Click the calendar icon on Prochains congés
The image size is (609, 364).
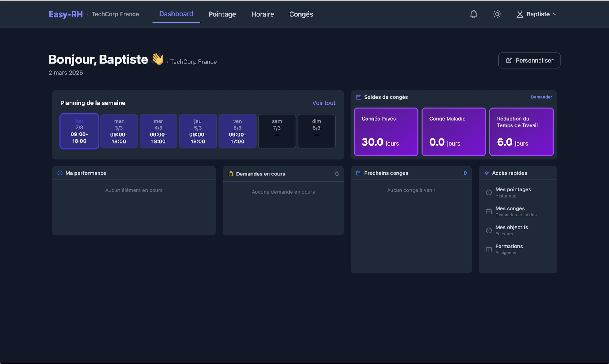click(x=359, y=173)
